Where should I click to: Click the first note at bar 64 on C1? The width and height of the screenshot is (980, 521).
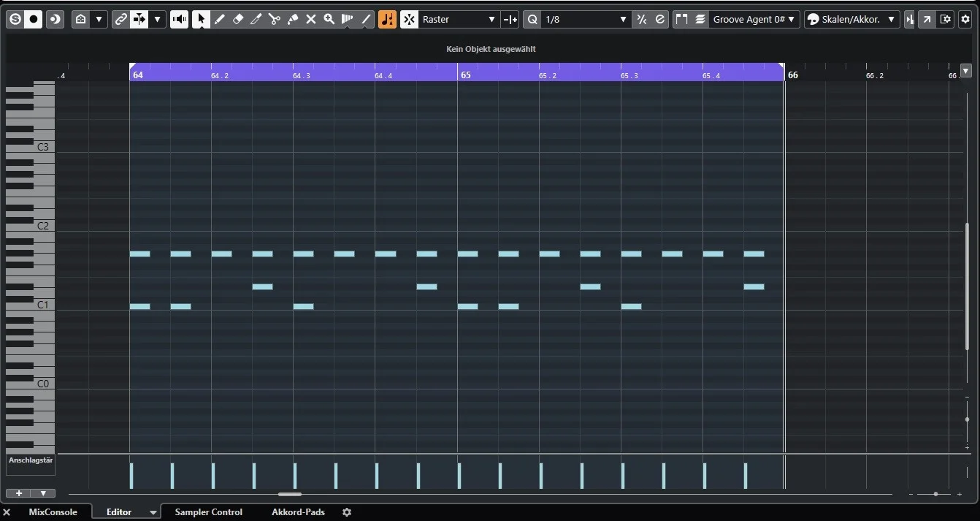pyautogui.click(x=139, y=307)
